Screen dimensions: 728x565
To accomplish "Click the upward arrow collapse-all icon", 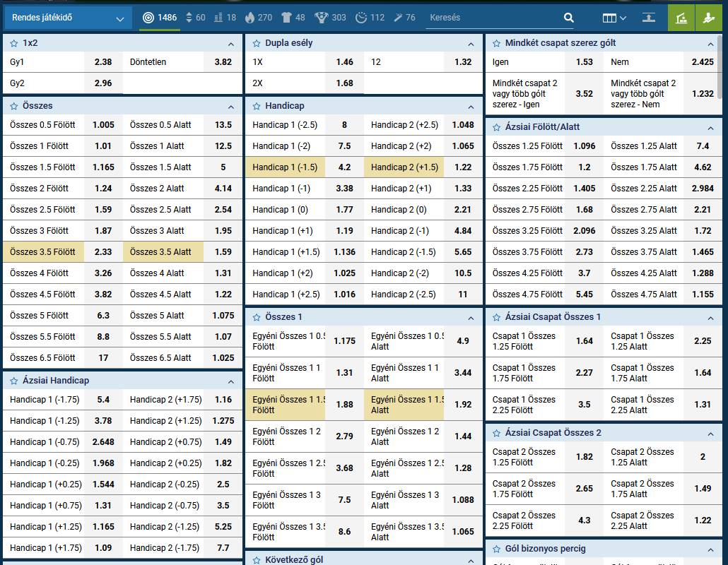I will click(649, 18).
